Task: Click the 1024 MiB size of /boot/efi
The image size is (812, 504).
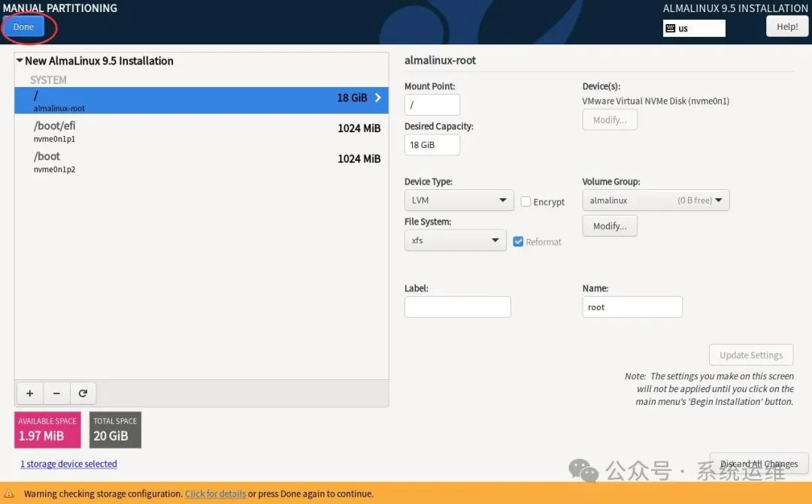Action: [x=359, y=128]
